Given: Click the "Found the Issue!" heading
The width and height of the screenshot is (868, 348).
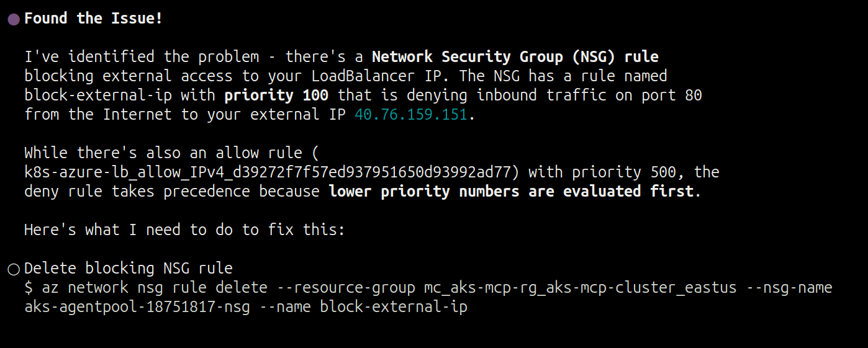Looking at the screenshot, I should click(x=93, y=19).
